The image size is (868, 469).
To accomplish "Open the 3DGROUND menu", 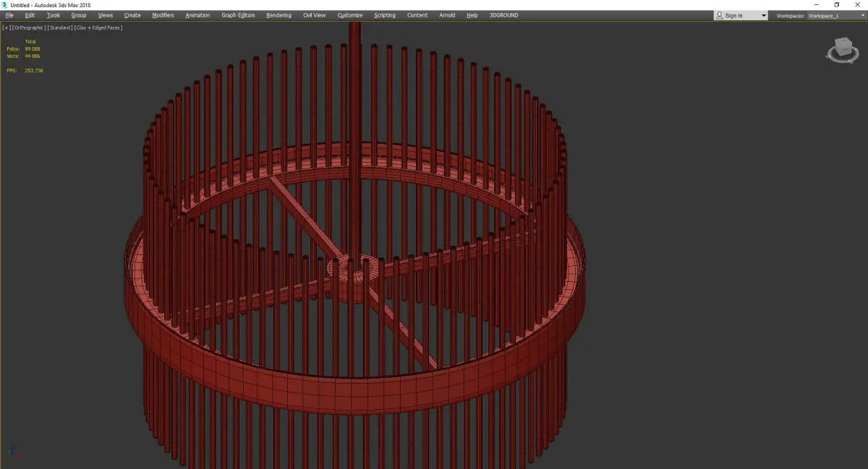I will click(503, 15).
